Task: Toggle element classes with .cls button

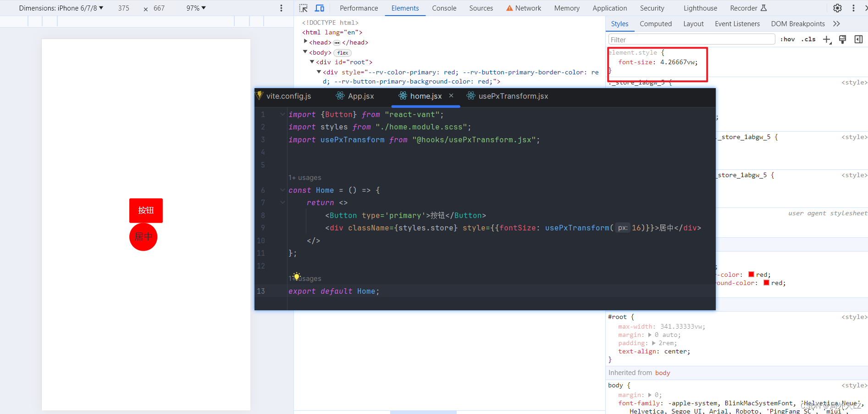Action: [808, 39]
